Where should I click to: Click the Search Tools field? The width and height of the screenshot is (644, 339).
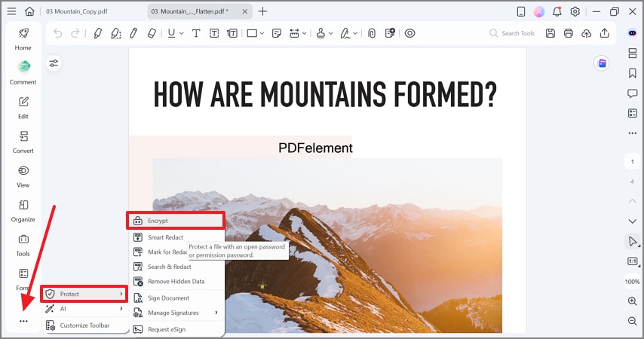tap(512, 33)
